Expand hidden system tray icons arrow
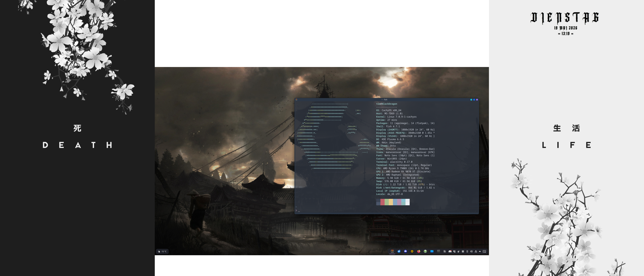Screen dimensions: 644x276 tap(480, 251)
